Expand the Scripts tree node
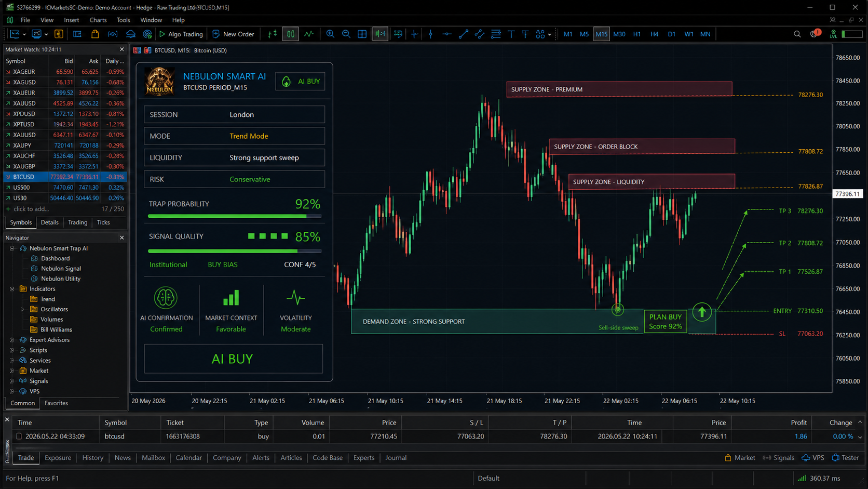The image size is (868, 489). 12,350
